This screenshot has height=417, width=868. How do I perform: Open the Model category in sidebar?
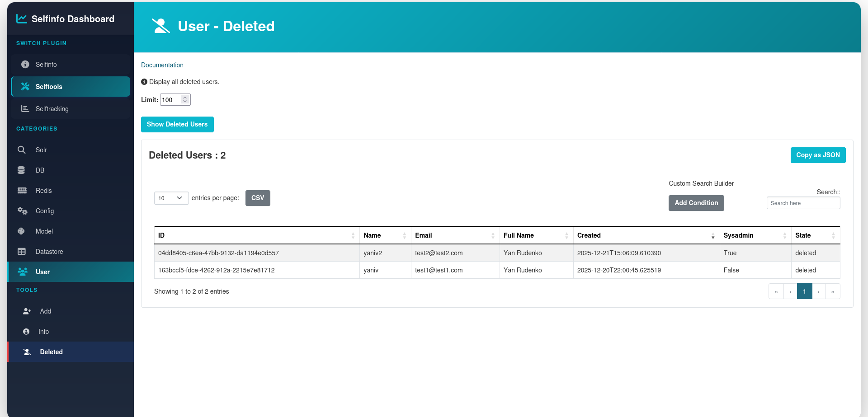tap(44, 231)
